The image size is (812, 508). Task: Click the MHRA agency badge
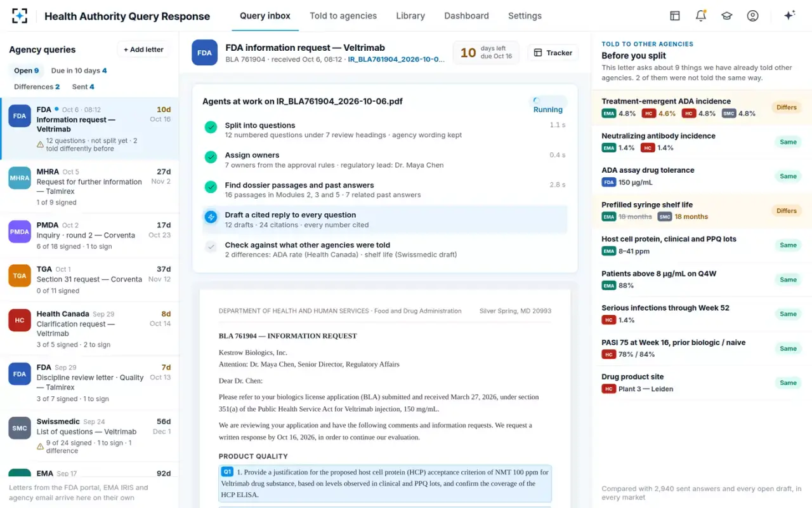(x=20, y=178)
